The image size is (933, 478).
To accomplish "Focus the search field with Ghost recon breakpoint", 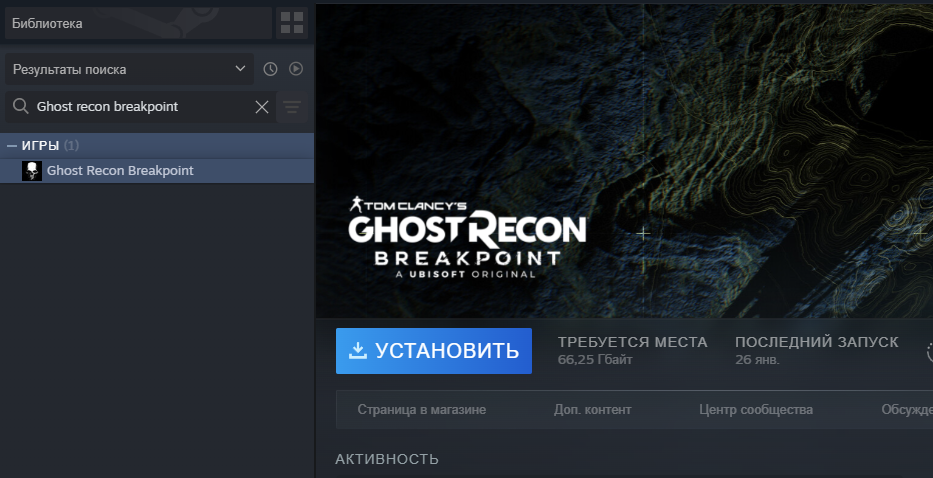I will (x=140, y=107).
